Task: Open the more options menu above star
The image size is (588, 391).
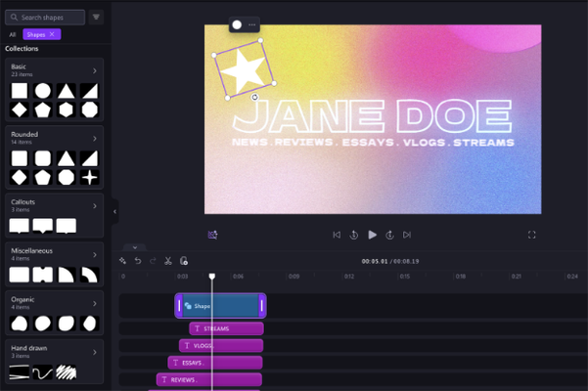Action: pos(252,24)
